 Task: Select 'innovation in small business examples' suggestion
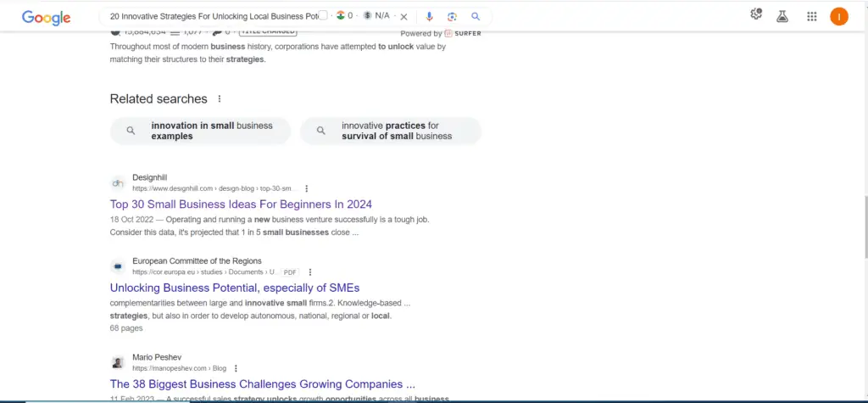(x=201, y=131)
